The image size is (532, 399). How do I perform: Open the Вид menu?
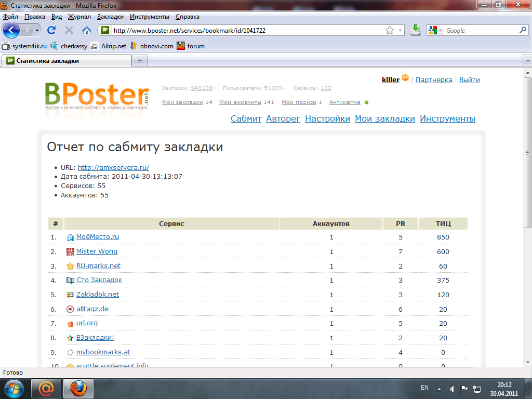[x=57, y=17]
